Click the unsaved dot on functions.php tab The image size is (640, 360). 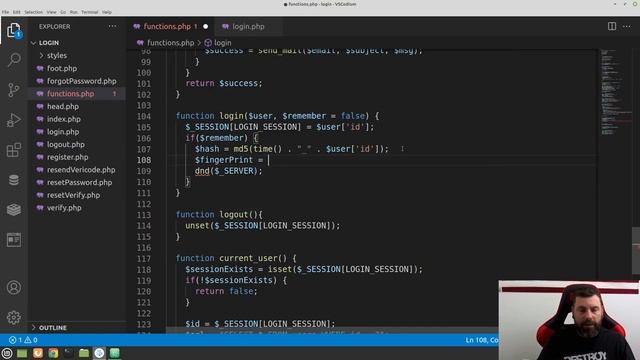pos(205,27)
